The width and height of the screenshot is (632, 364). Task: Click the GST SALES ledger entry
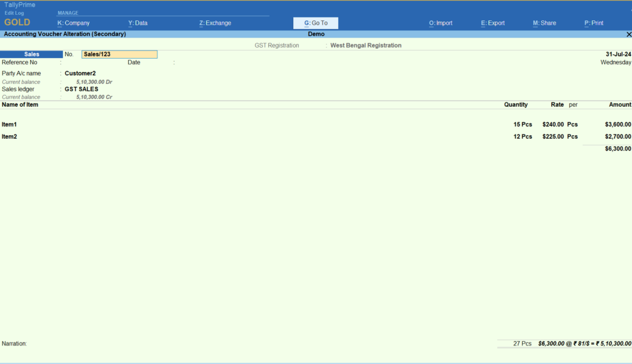[82, 89]
